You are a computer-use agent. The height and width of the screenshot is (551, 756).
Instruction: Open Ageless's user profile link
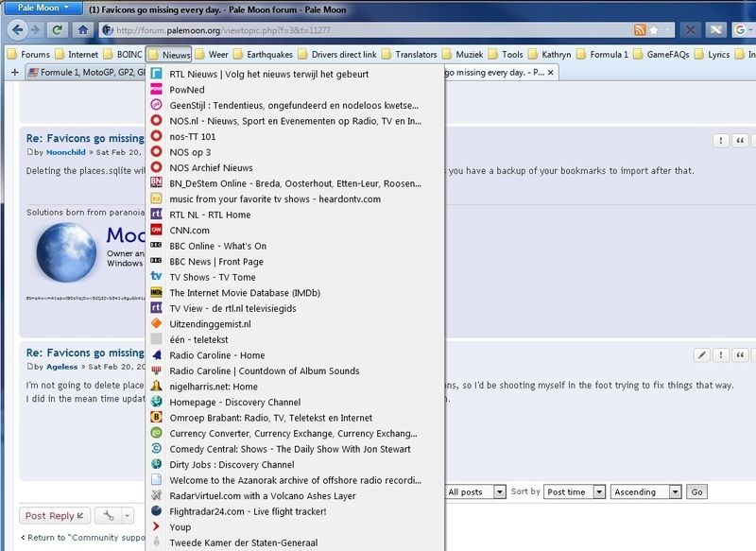click(61, 367)
